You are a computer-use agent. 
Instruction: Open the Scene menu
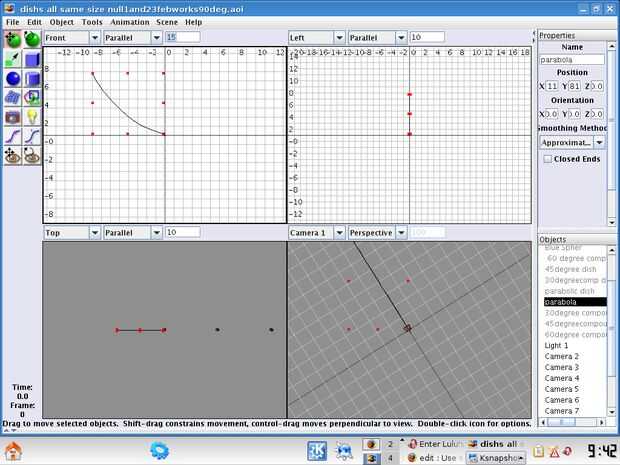[166, 21]
